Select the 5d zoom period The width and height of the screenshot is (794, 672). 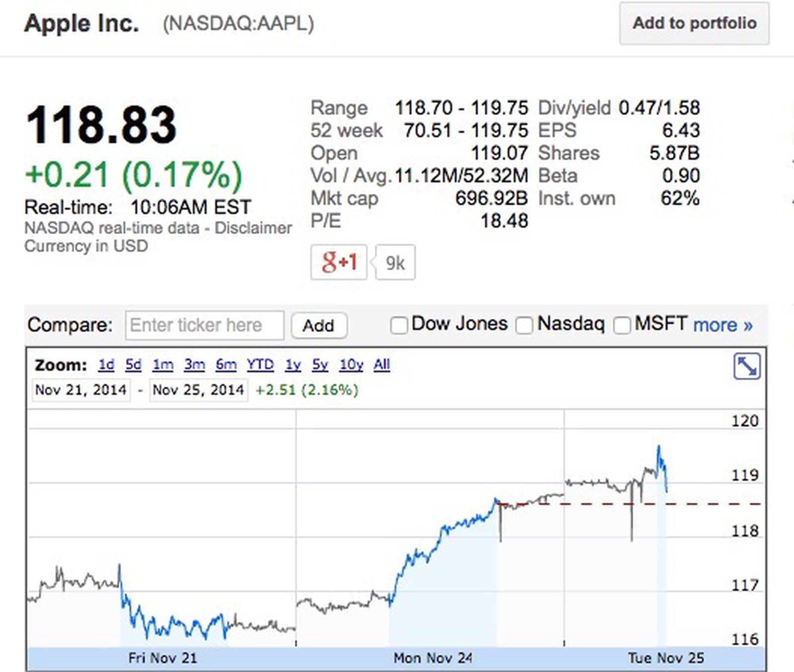tap(133, 364)
